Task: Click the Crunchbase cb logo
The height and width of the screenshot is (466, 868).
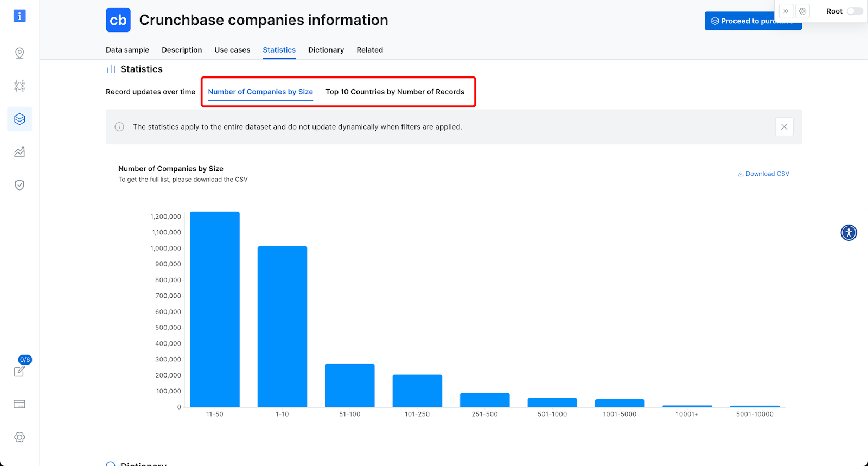Action: pos(118,20)
